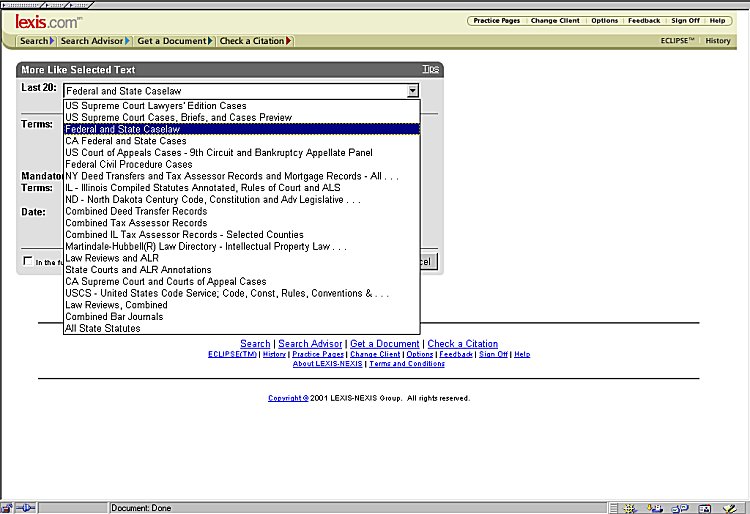This screenshot has height=514, width=750.
Task: Click the security lock icon in status bar
Action: point(6,508)
